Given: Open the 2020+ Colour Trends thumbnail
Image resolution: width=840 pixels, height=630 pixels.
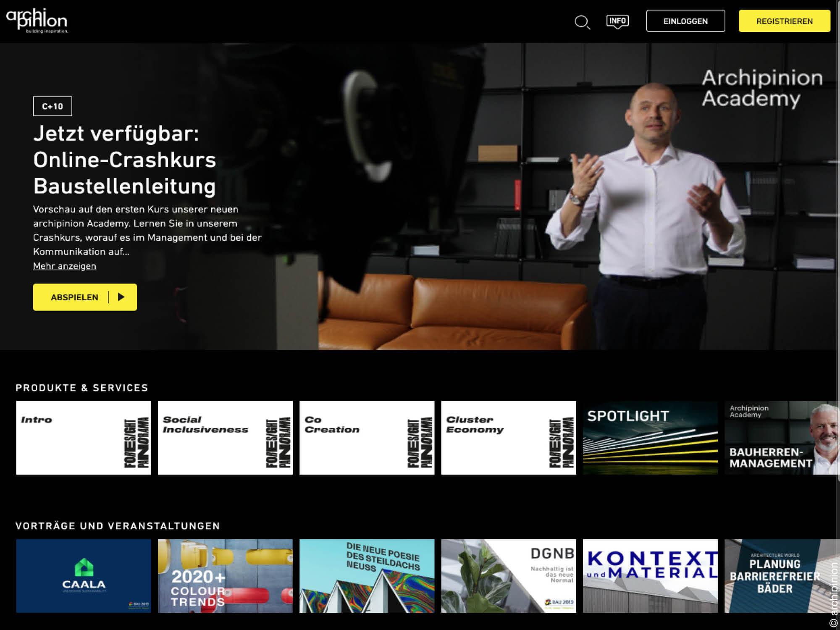Looking at the screenshot, I should pos(225,576).
